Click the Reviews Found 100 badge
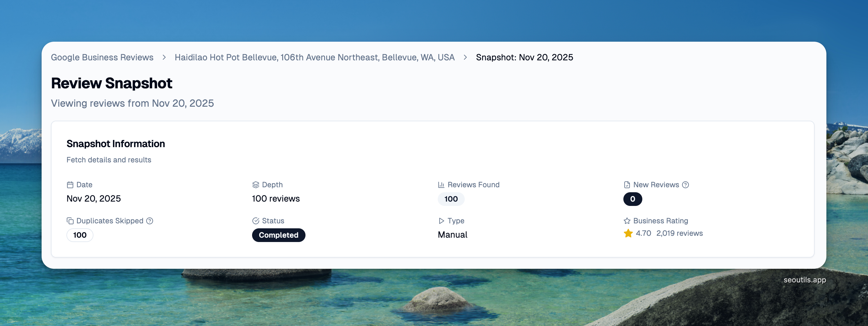This screenshot has width=868, height=326. pos(451,199)
